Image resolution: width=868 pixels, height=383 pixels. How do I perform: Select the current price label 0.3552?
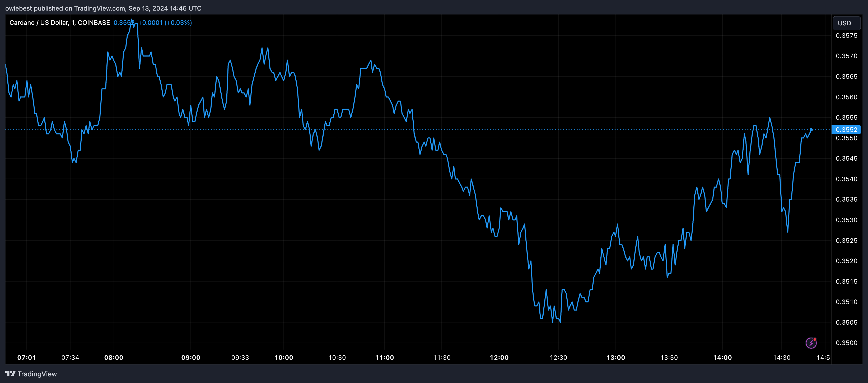pos(846,130)
